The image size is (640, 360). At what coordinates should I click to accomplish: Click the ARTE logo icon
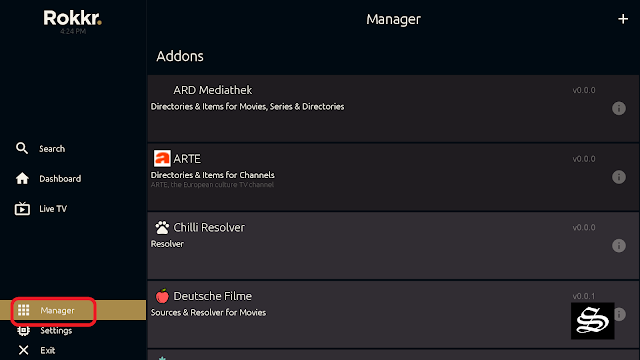[162, 158]
